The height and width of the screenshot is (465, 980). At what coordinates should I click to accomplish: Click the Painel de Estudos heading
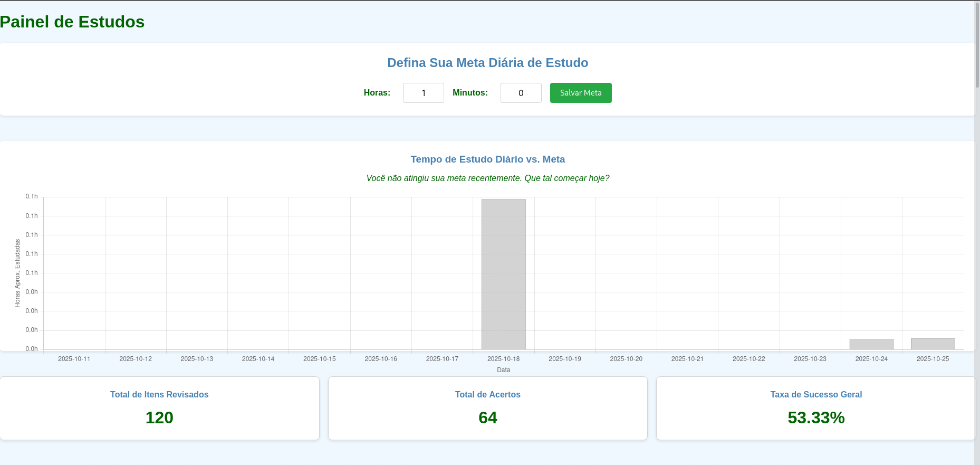coord(72,22)
